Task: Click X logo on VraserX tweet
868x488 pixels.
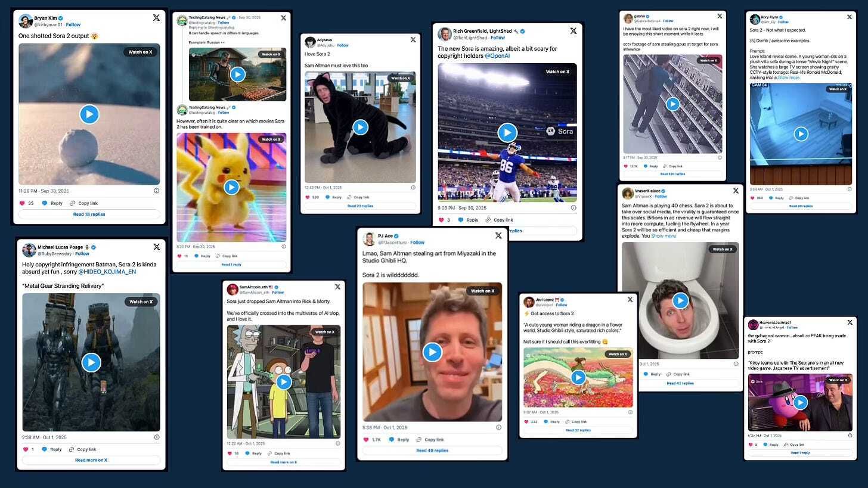Action: pos(735,191)
